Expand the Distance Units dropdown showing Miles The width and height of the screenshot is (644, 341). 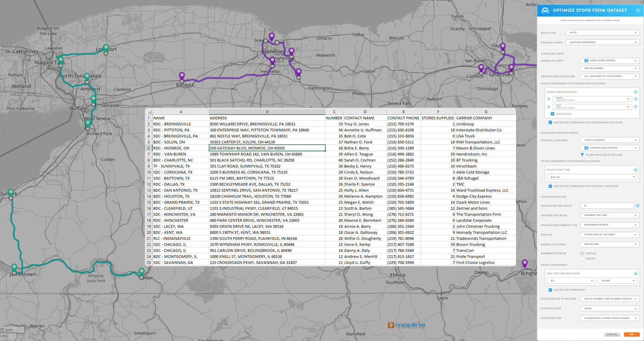(609, 308)
